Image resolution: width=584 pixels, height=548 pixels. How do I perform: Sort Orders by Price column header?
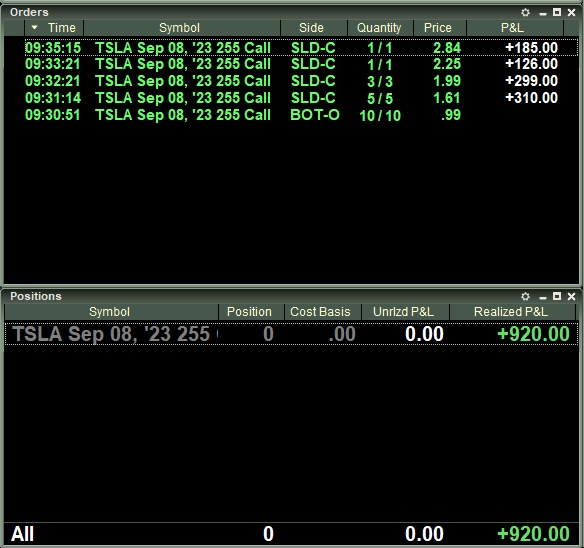439,28
